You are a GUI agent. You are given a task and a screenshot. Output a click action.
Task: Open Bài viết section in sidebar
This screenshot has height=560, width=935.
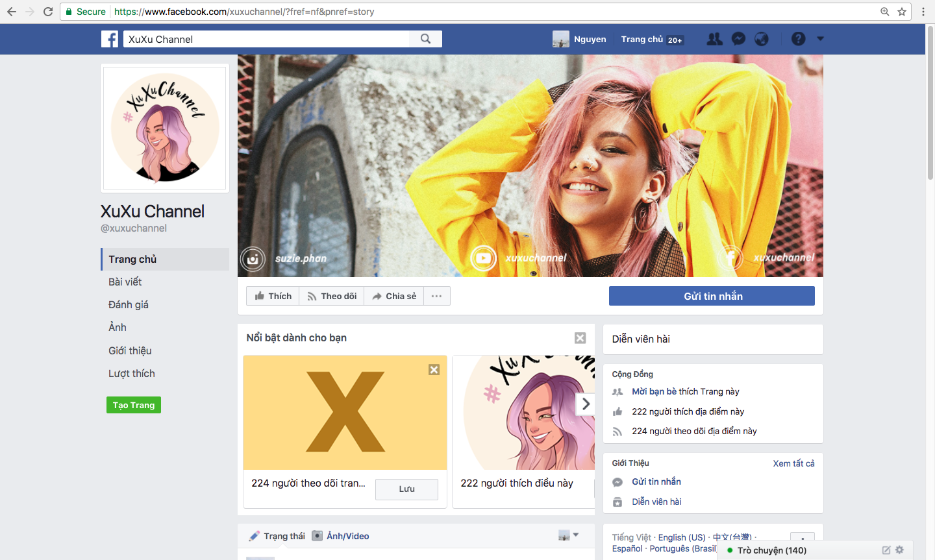[x=125, y=282]
